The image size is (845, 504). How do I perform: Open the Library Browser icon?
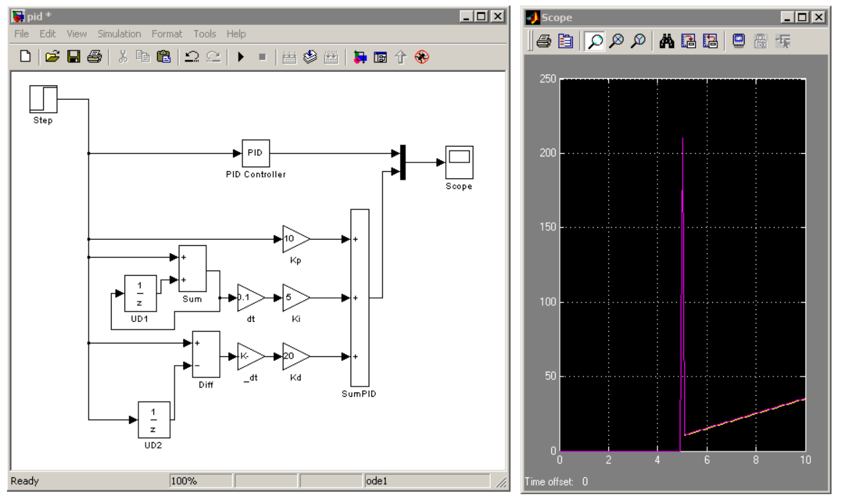(x=360, y=57)
